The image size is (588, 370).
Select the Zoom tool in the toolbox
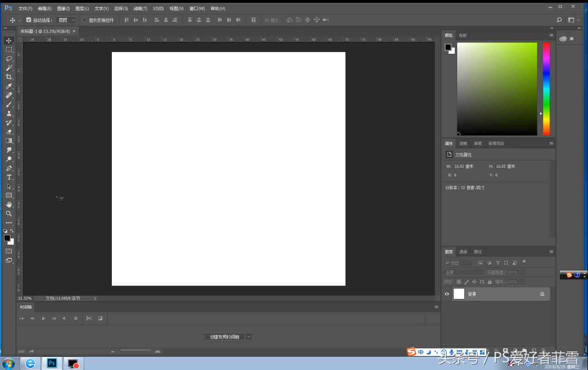9,213
